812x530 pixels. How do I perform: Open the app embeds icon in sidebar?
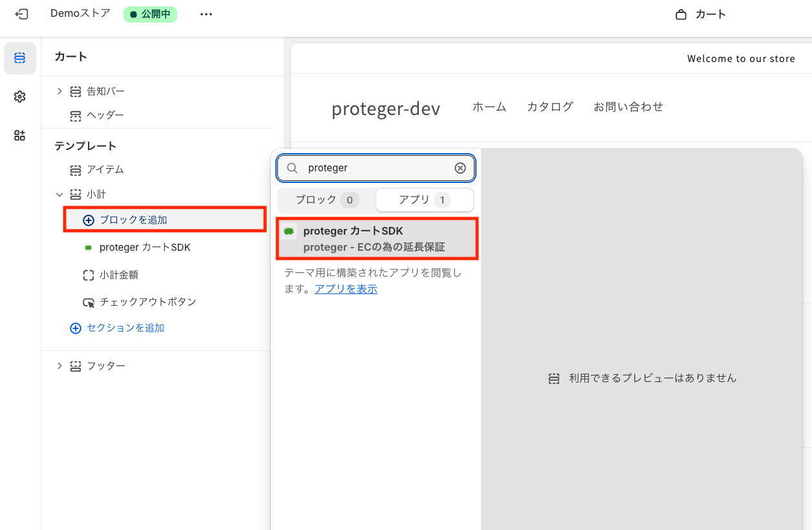(x=20, y=135)
